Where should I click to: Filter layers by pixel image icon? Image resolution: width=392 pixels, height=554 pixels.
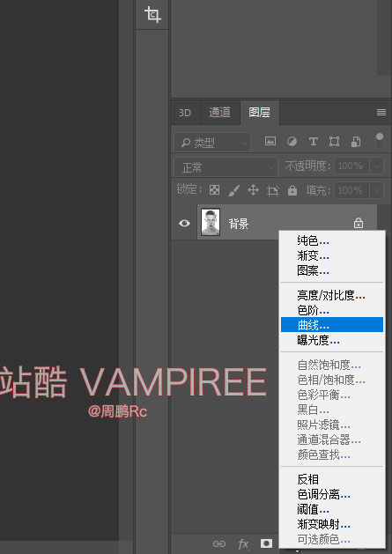(270, 141)
